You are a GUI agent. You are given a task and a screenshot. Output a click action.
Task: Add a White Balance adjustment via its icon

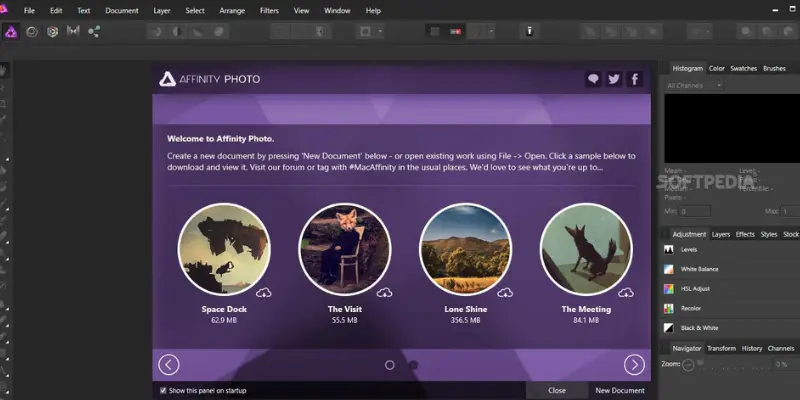coord(669,269)
